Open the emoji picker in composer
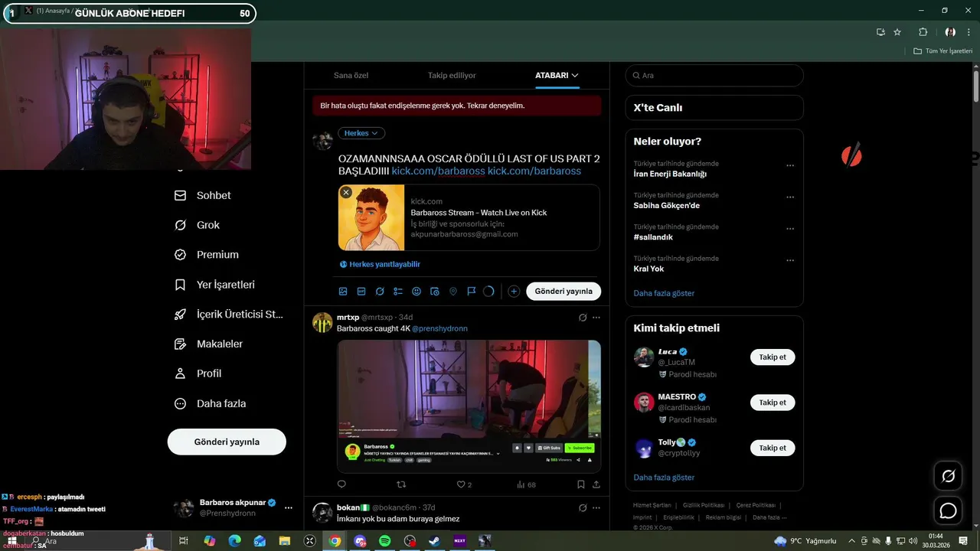 pos(416,292)
